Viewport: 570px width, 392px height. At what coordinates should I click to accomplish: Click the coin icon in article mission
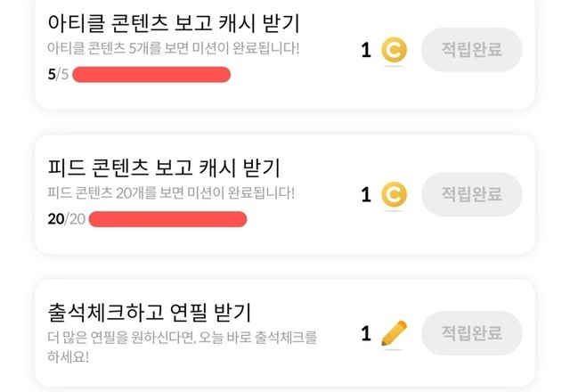pyautogui.click(x=393, y=51)
